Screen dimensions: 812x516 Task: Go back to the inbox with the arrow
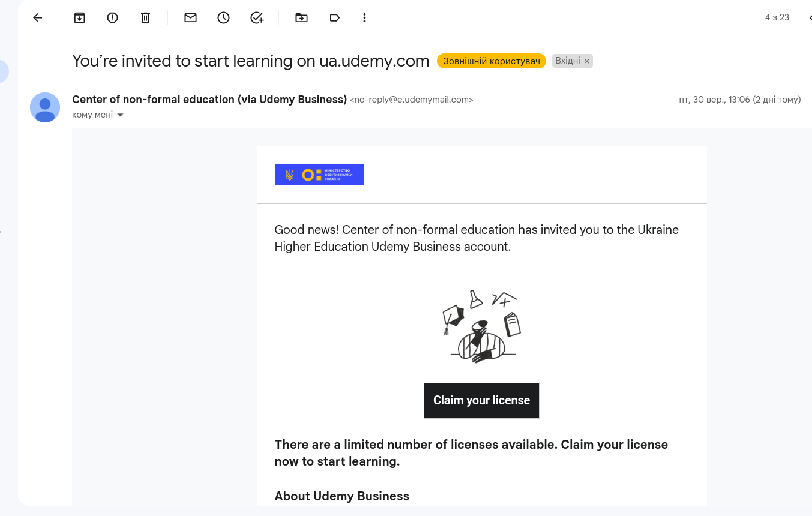37,17
